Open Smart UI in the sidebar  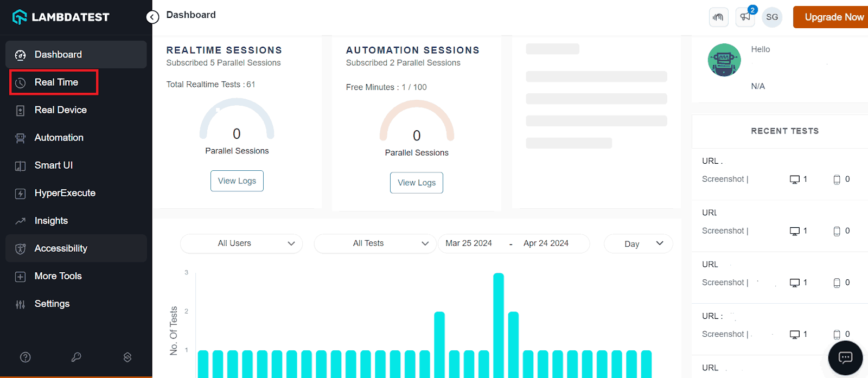[76, 165]
